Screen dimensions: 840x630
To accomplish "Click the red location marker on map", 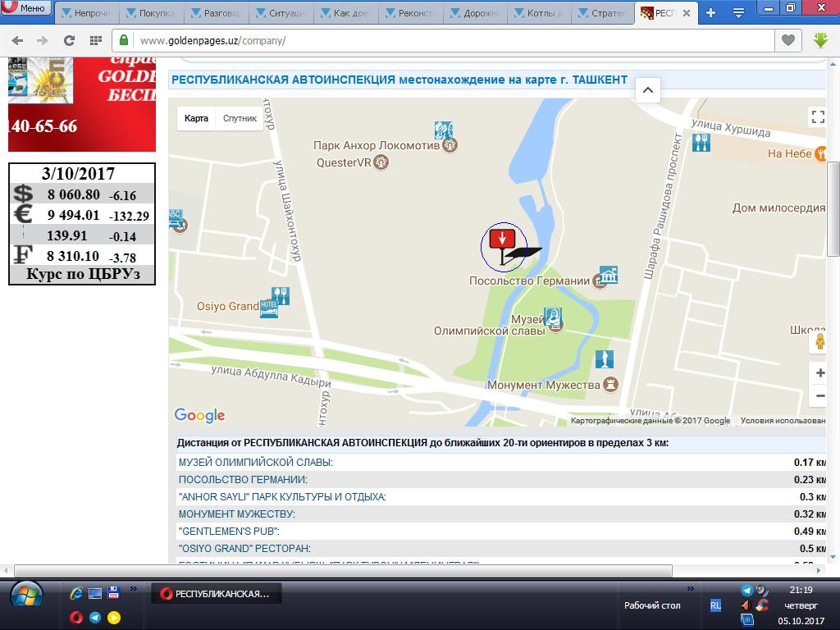I will click(501, 239).
